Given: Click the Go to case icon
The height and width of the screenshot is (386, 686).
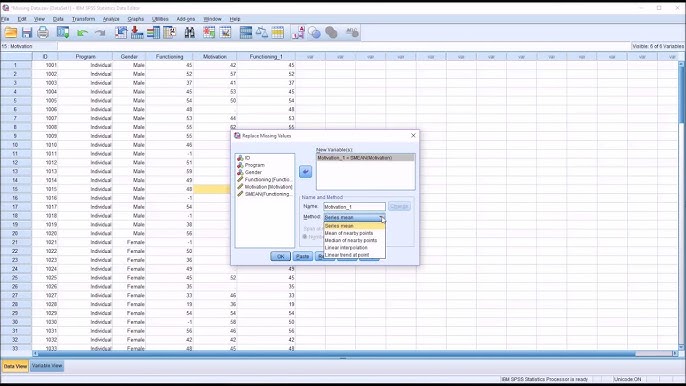Looking at the screenshot, I should (x=121, y=32).
